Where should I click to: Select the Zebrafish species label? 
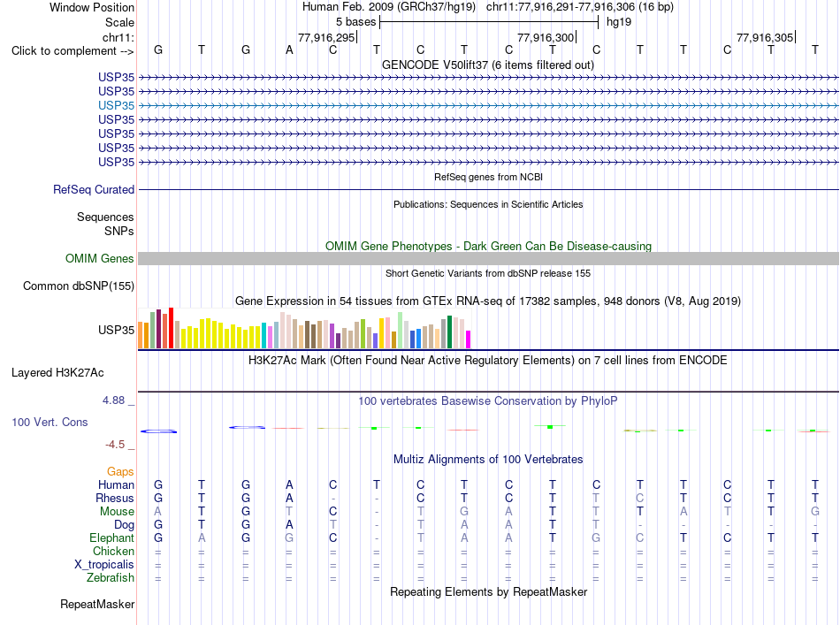[x=111, y=578]
